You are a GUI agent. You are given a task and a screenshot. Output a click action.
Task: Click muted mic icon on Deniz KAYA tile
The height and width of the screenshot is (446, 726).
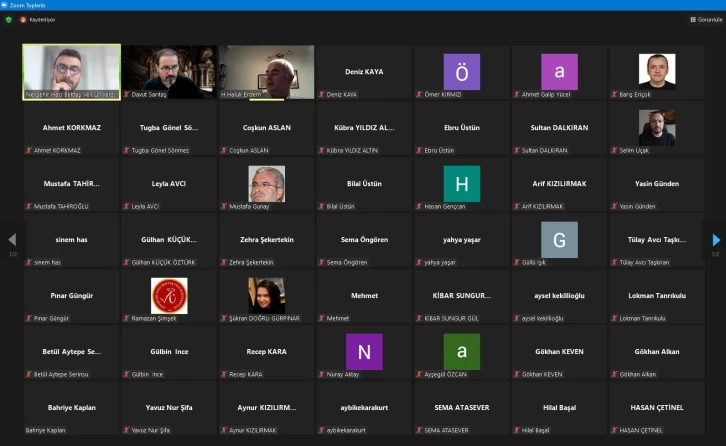(x=322, y=95)
